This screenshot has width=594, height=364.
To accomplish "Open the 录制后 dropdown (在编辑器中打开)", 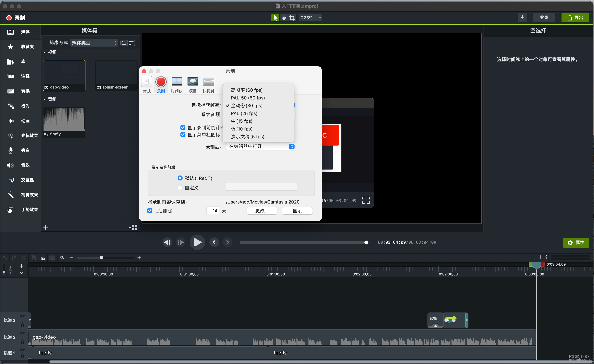I will (x=261, y=146).
